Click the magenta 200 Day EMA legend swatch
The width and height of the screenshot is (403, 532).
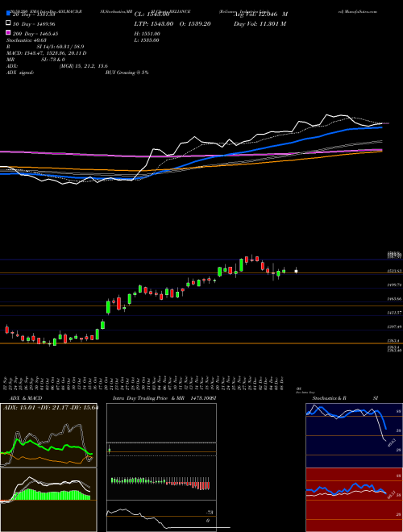pos(8,33)
